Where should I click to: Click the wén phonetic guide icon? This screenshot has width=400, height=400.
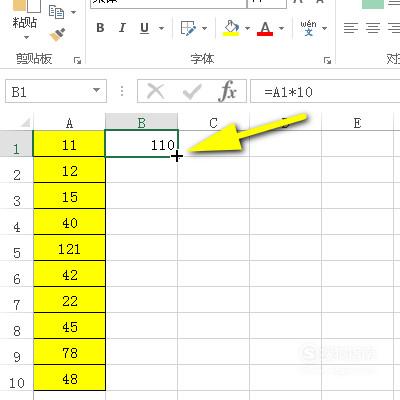pos(308,28)
